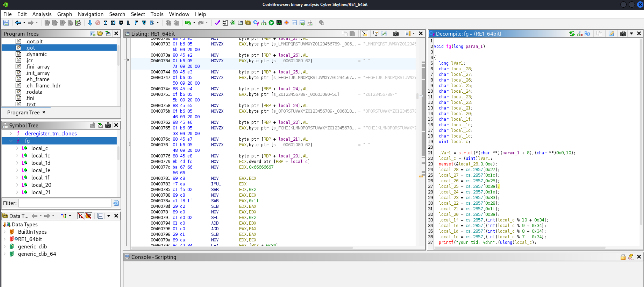Click the green play script manager icon
644x287 pixels.
271,23
